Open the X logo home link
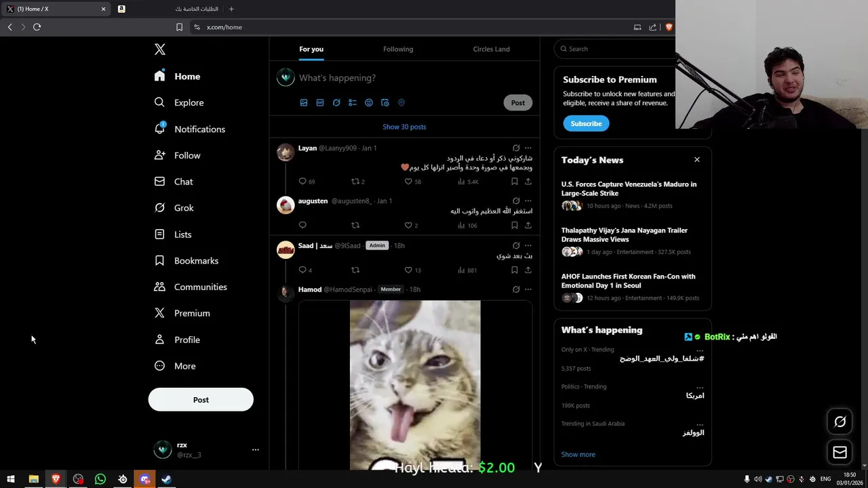 point(159,49)
